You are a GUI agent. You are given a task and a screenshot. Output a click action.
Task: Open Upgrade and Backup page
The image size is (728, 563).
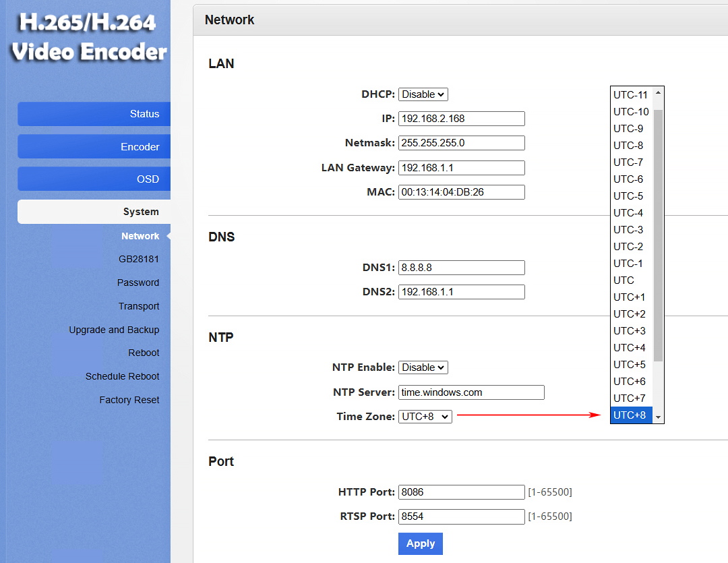pyautogui.click(x=114, y=330)
